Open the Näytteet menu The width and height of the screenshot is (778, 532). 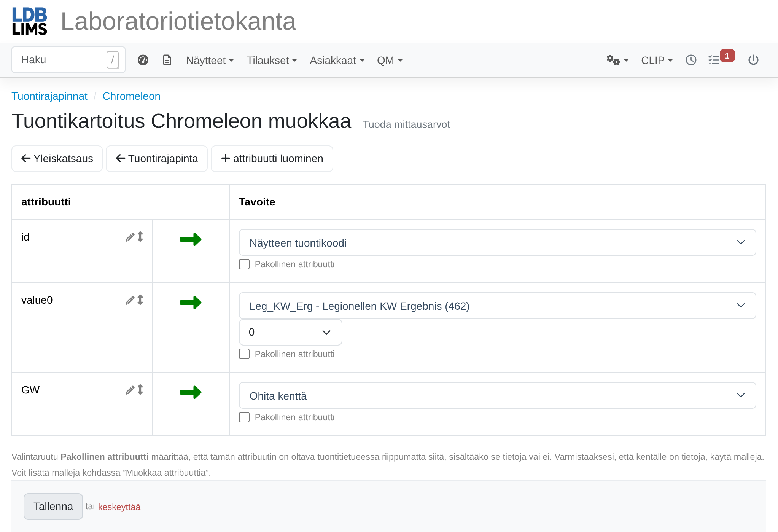[x=210, y=60]
